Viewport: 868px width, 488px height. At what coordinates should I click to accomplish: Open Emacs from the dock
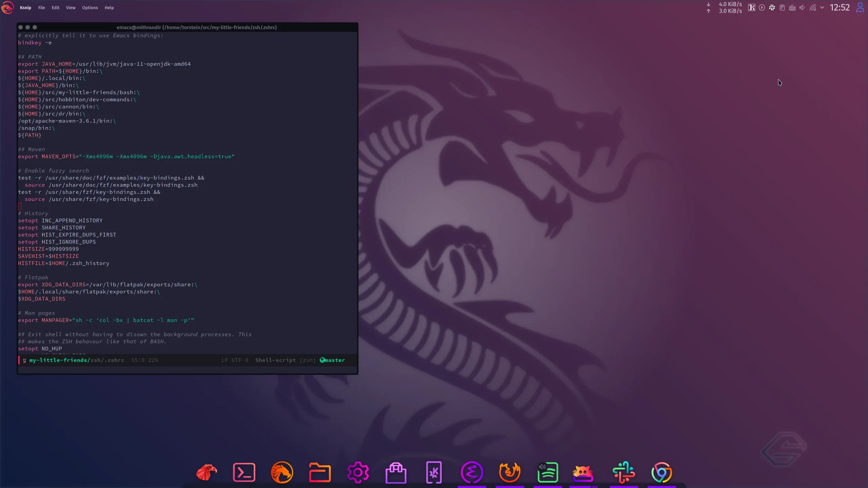(472, 472)
